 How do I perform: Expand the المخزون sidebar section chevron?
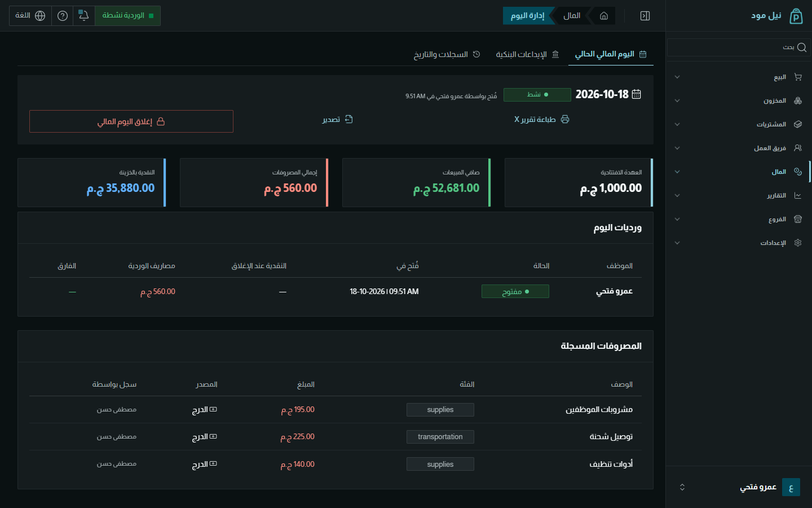click(x=677, y=100)
